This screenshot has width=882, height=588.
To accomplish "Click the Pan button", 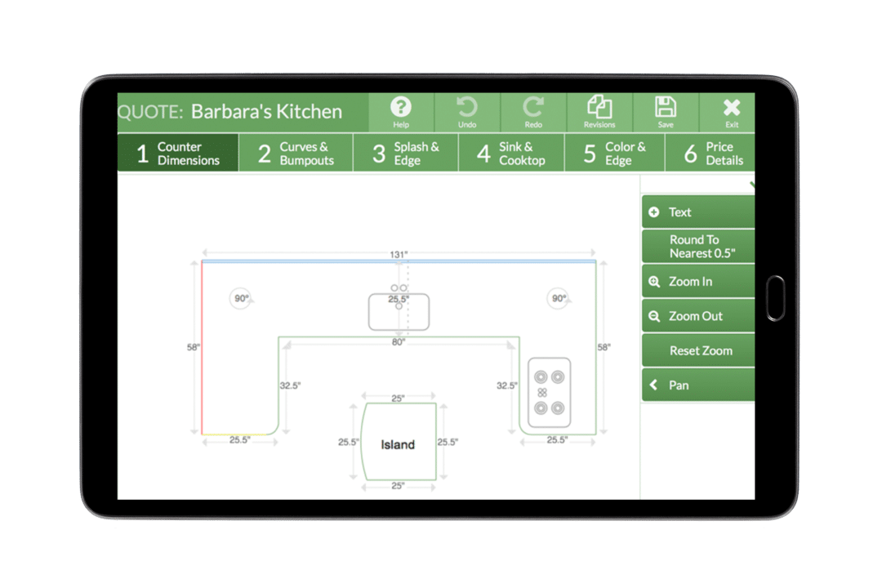I will point(698,385).
